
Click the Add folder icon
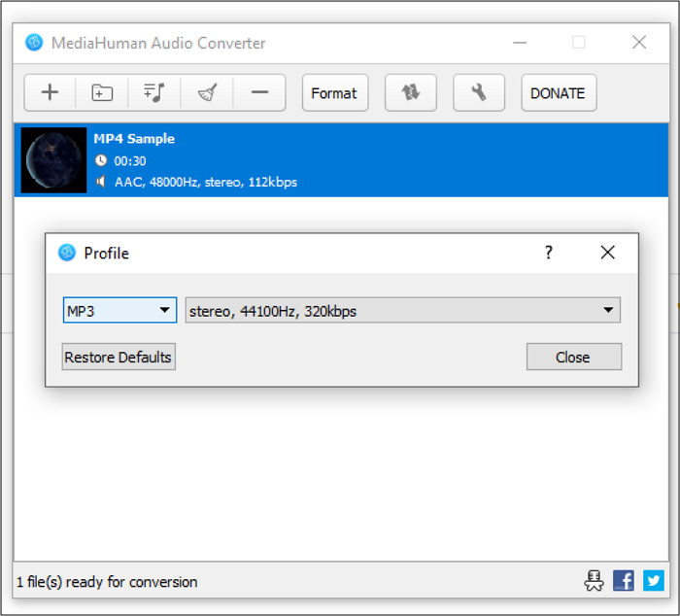[102, 93]
